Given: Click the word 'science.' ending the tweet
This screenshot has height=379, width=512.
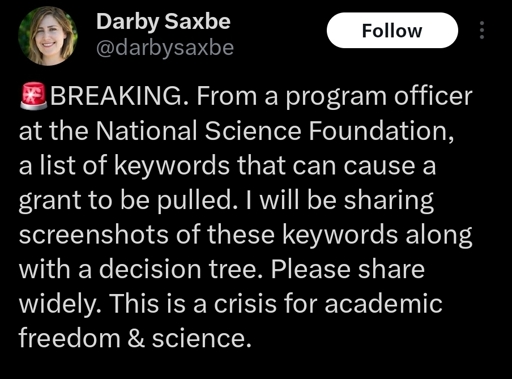Looking at the screenshot, I should [x=201, y=338].
